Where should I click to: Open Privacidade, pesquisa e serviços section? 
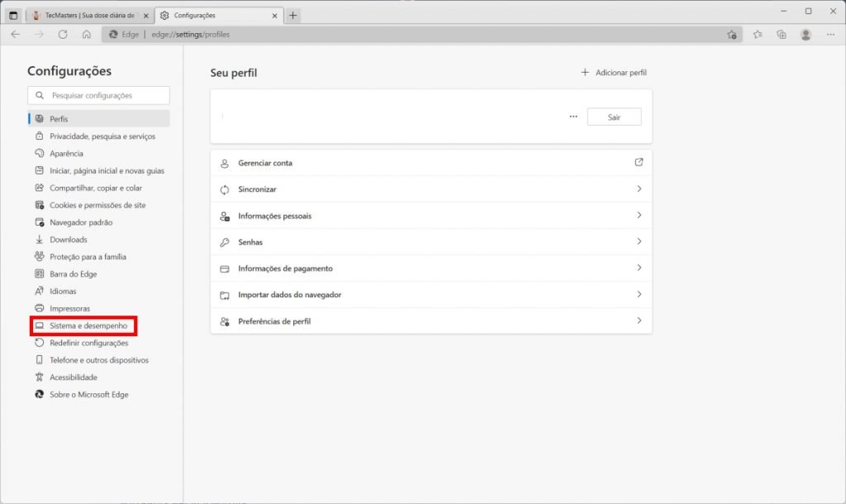(x=102, y=136)
